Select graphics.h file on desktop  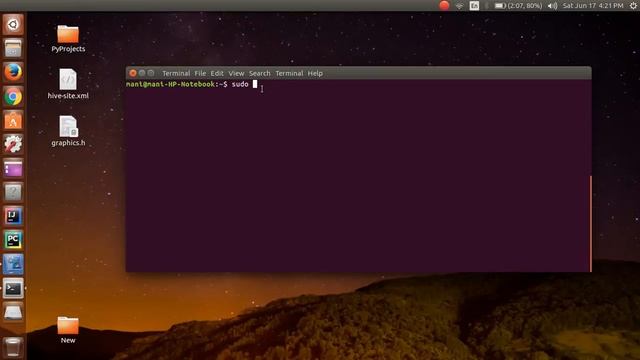pyautogui.click(x=68, y=131)
